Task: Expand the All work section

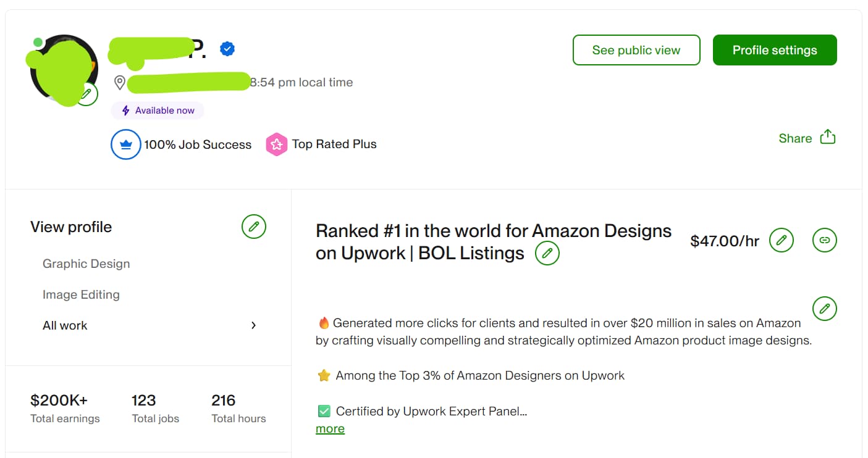Action: [64, 325]
